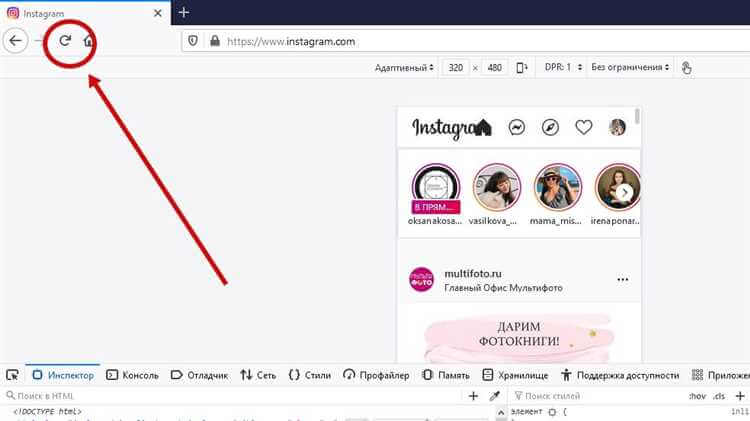The image size is (750, 421).
Task: Edit the viewport height field 480
Action: [x=495, y=67]
